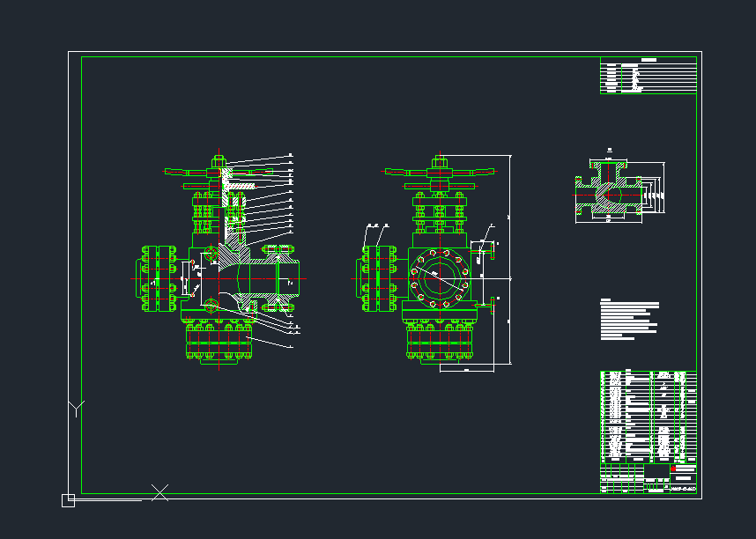Select the bottom bolted flange in left view
The height and width of the screenshot is (539, 756).
click(219, 342)
